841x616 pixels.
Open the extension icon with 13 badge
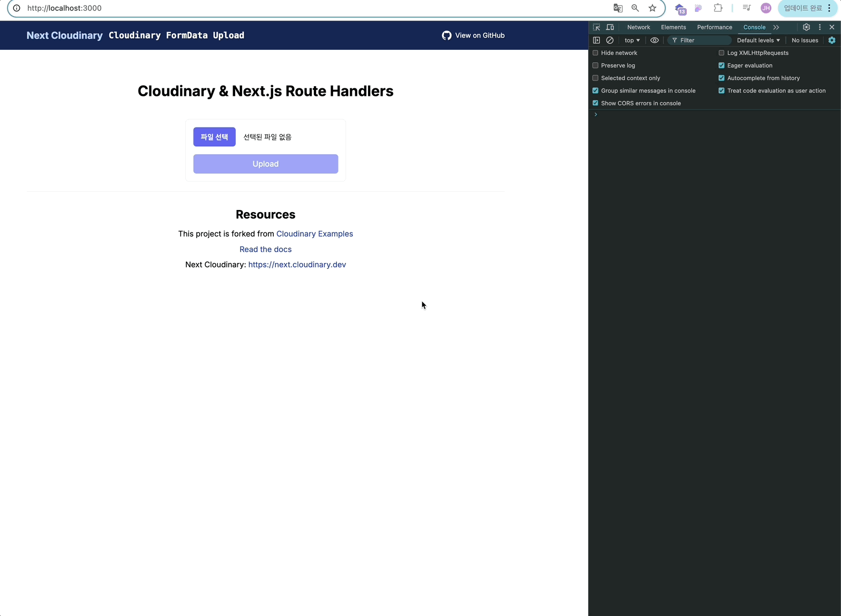680,9
